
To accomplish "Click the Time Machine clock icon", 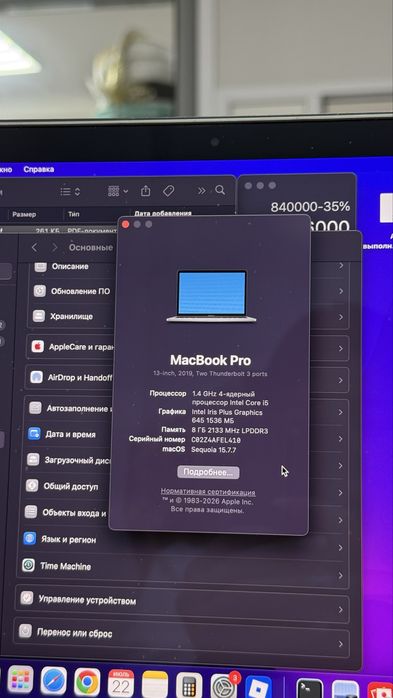I will pos(28,565).
